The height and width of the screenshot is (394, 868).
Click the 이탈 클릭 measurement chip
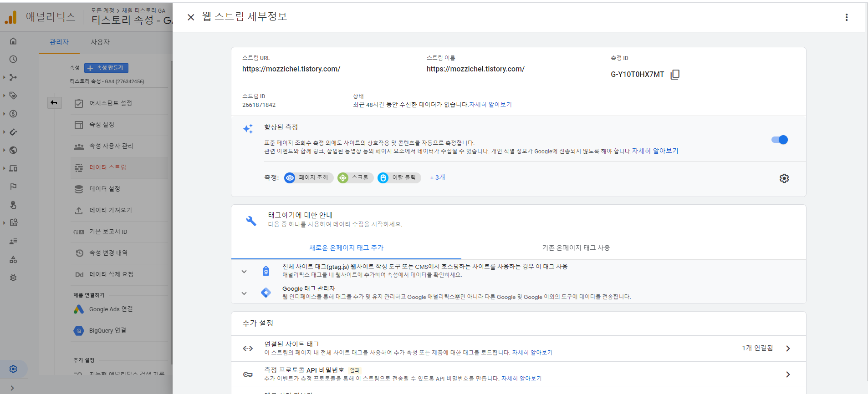click(x=399, y=178)
